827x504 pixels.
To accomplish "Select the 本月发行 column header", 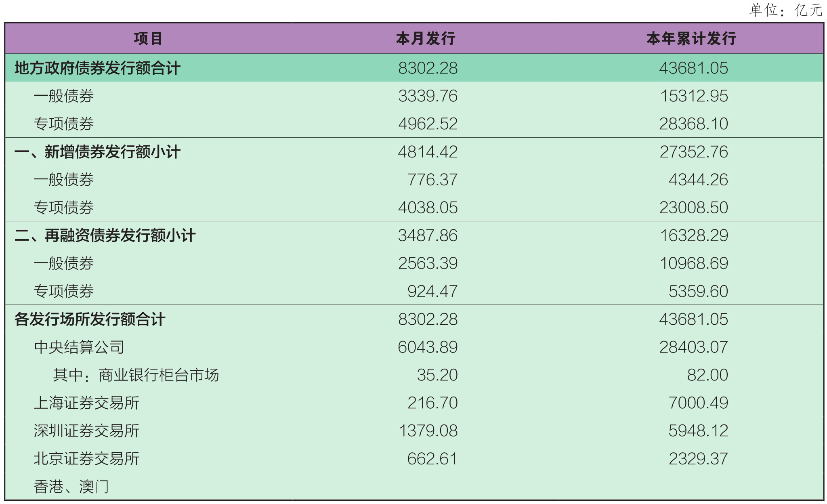I will 426,39.
